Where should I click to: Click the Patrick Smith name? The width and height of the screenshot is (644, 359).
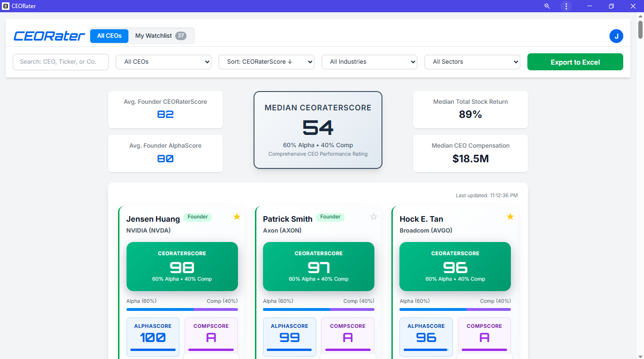(288, 219)
